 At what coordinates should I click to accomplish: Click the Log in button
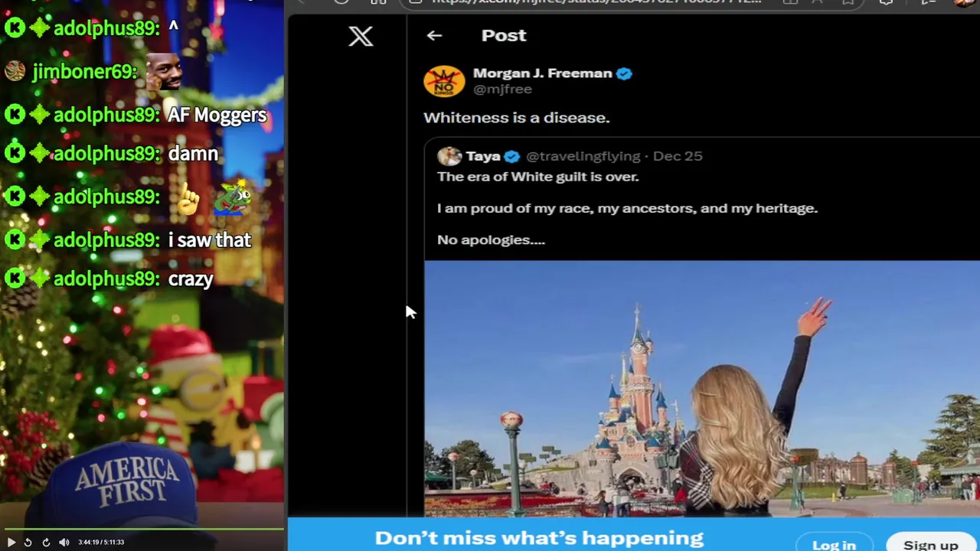(834, 544)
